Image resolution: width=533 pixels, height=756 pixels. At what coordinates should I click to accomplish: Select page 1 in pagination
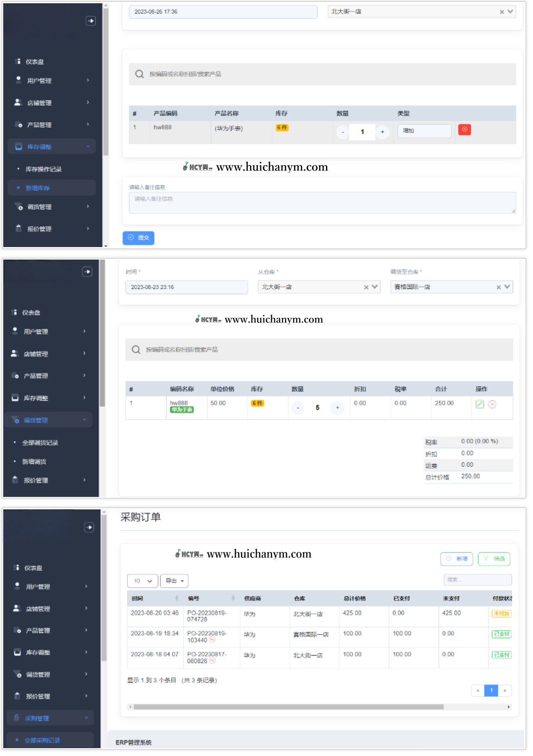coord(491,691)
